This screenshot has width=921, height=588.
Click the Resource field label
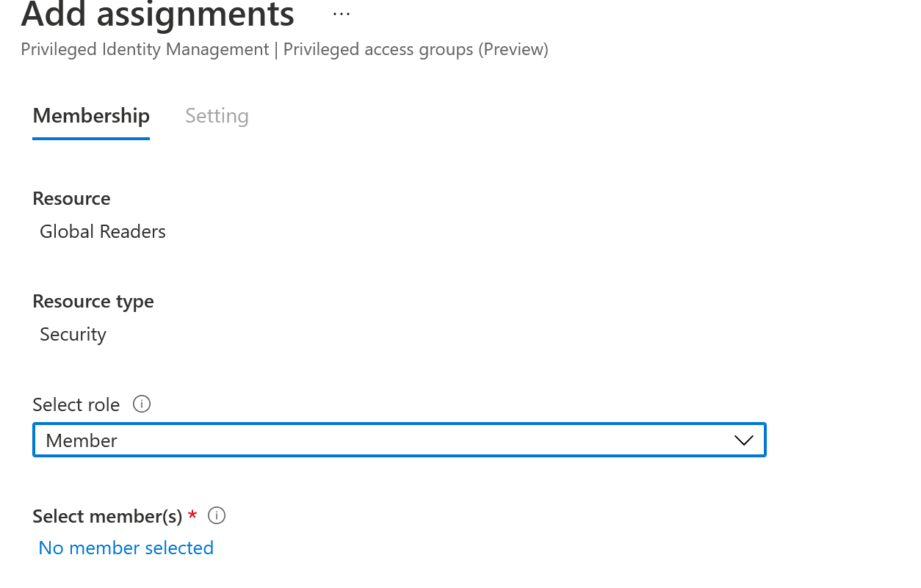pos(71,198)
